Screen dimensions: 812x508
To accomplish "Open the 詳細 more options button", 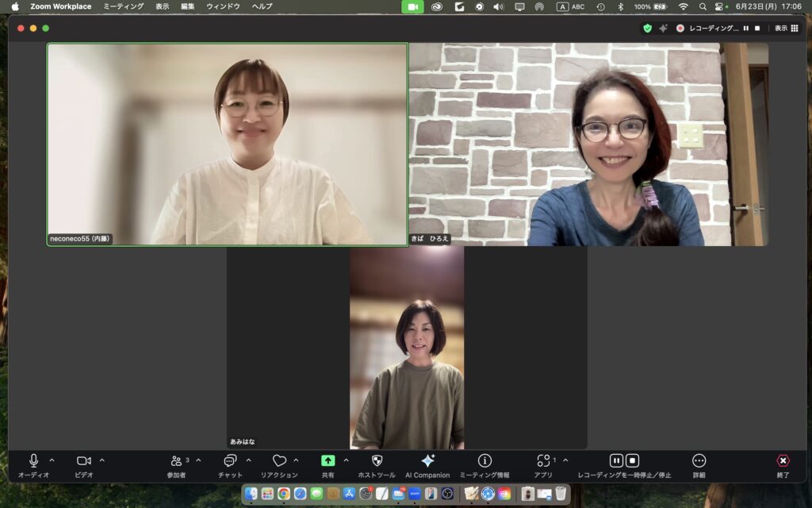I will [x=699, y=461].
